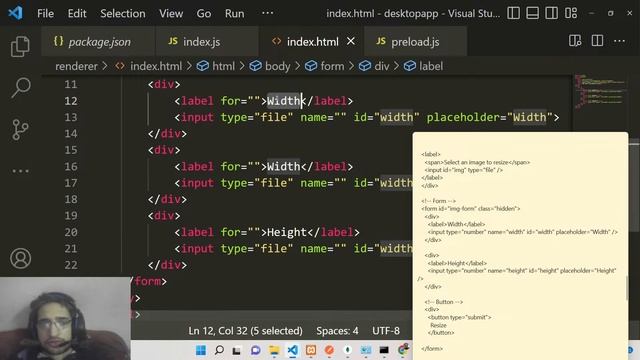The image size is (640, 360).
Task: Open the File menu
Action: click(45, 13)
